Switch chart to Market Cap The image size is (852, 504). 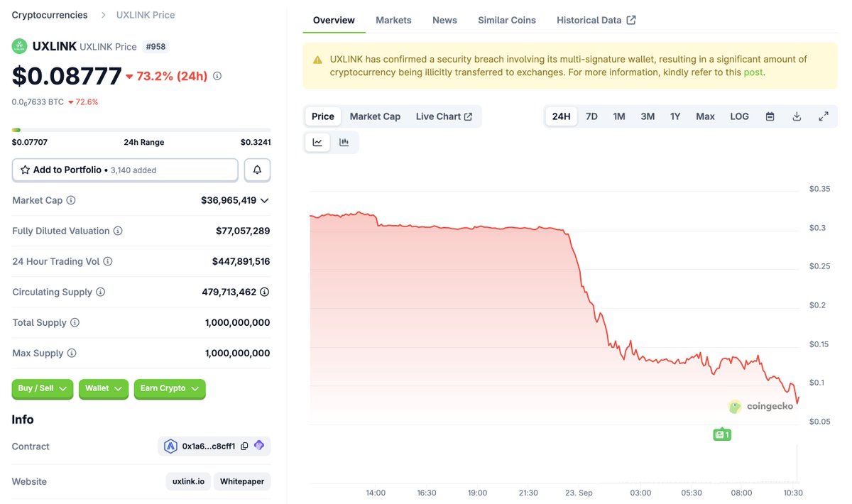click(375, 116)
